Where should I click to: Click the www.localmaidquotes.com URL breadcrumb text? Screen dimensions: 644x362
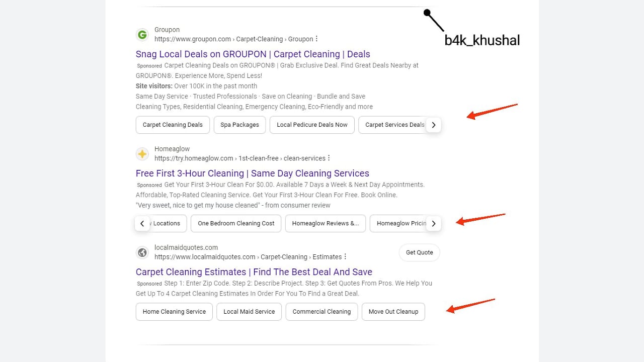248,256
